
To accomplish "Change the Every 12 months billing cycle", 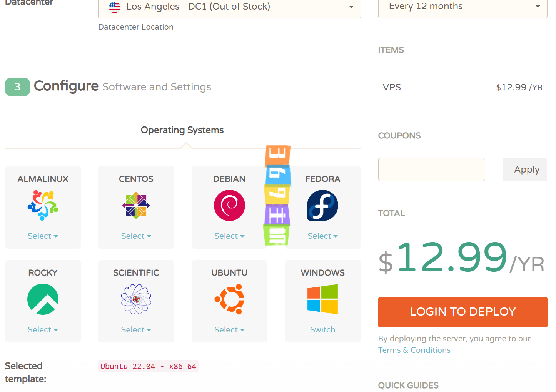I will click(462, 7).
